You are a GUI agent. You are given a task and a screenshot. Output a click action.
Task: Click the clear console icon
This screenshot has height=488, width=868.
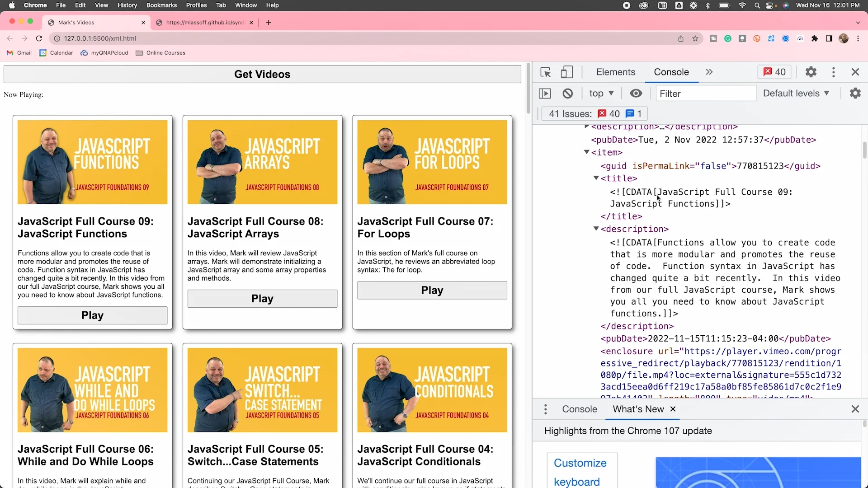pos(568,94)
